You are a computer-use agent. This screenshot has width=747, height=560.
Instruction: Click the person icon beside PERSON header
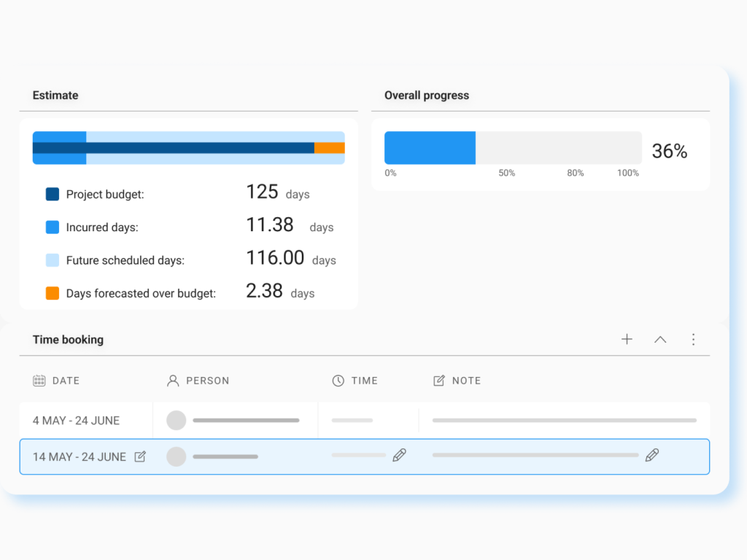click(173, 381)
